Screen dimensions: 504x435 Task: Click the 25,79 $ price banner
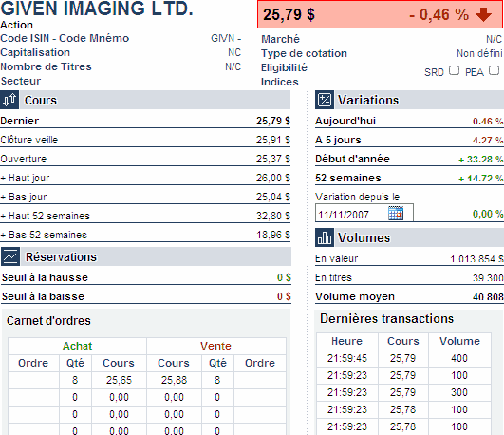[x=381, y=14]
